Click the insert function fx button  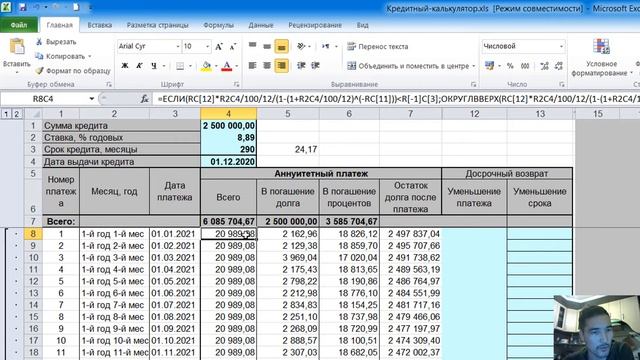point(144,99)
